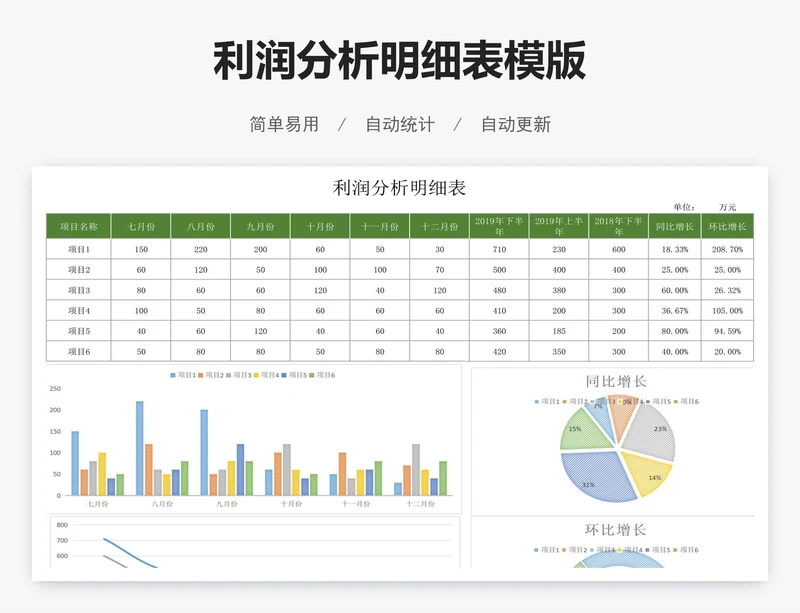Click the 环比增长 chart title
800x613 pixels.
tap(615, 530)
